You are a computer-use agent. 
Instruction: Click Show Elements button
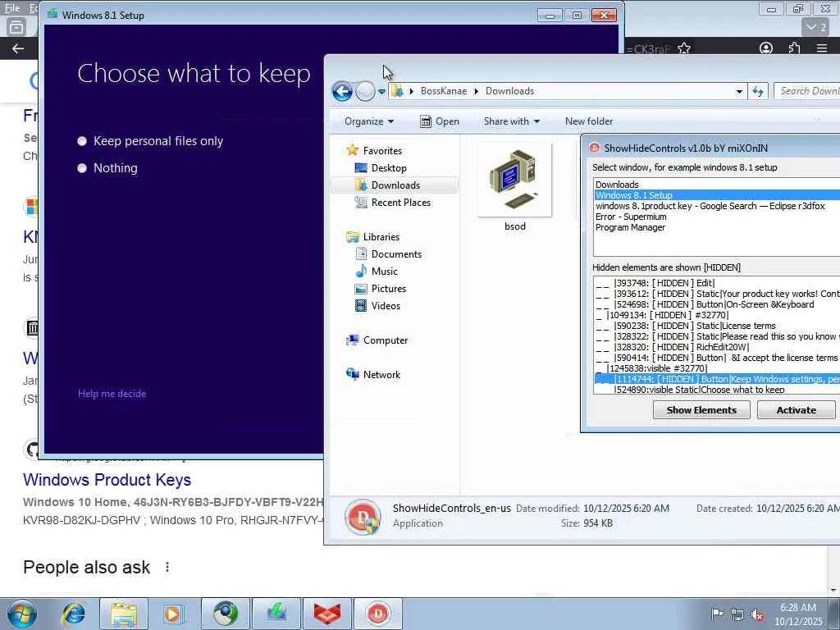(x=701, y=410)
